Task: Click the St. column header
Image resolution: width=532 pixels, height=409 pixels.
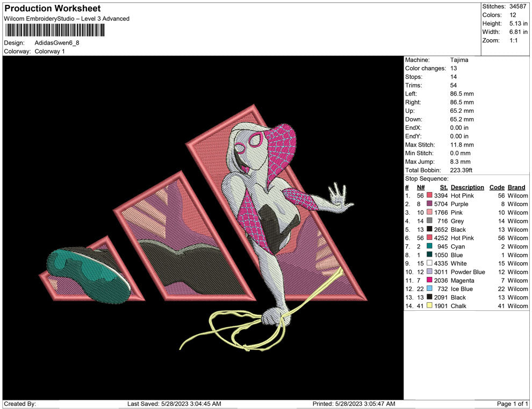Action: (444, 187)
